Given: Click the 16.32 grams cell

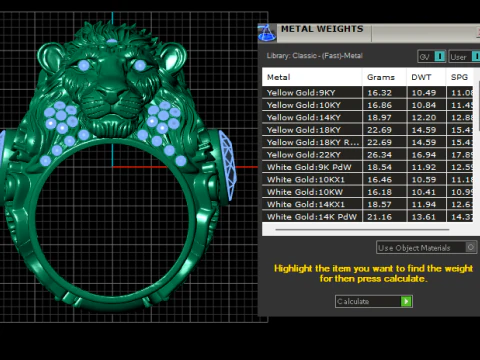Looking at the screenshot, I should (x=384, y=93).
